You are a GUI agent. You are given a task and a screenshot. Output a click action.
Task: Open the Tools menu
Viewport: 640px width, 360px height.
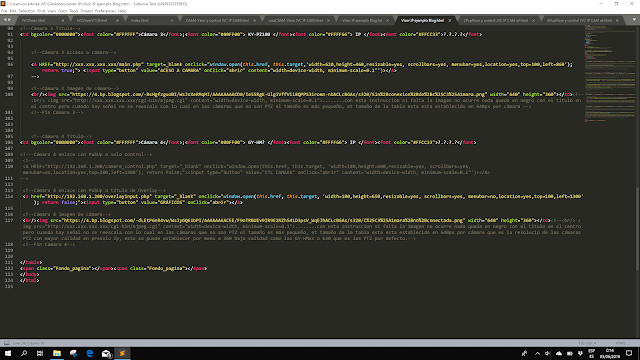point(74,11)
